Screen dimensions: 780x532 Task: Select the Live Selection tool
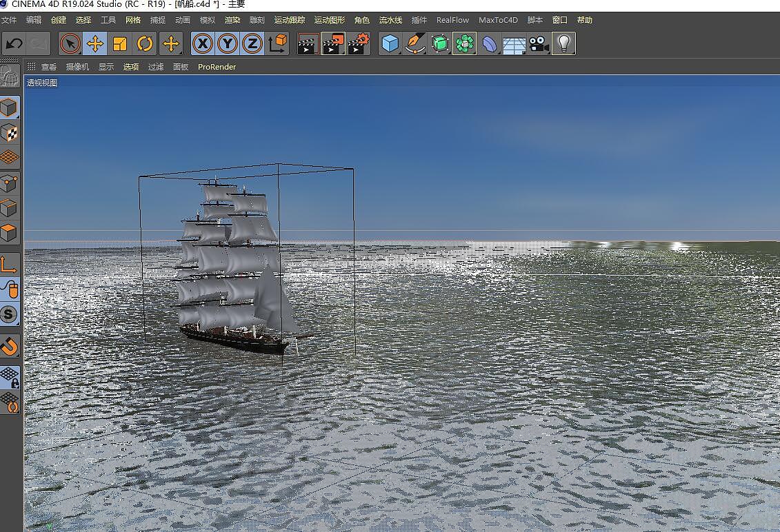[70, 43]
